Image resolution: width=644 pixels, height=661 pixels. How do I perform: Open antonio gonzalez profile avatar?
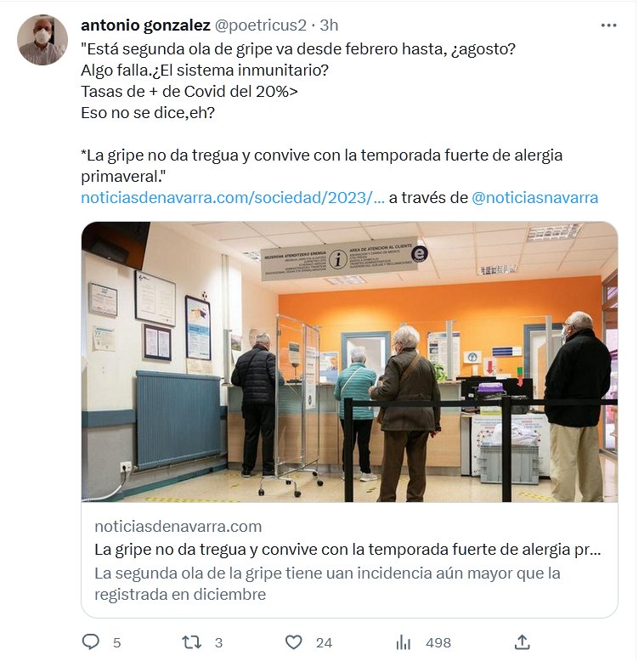42,40
